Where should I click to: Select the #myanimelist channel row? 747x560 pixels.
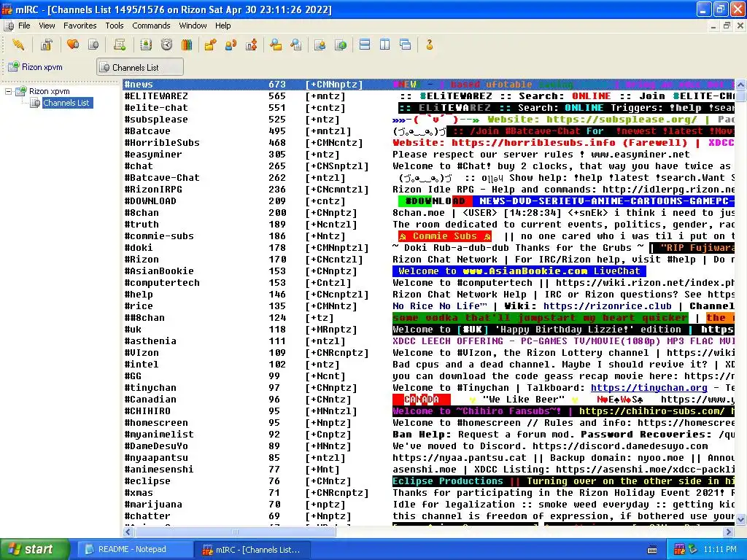pyautogui.click(x=428, y=435)
